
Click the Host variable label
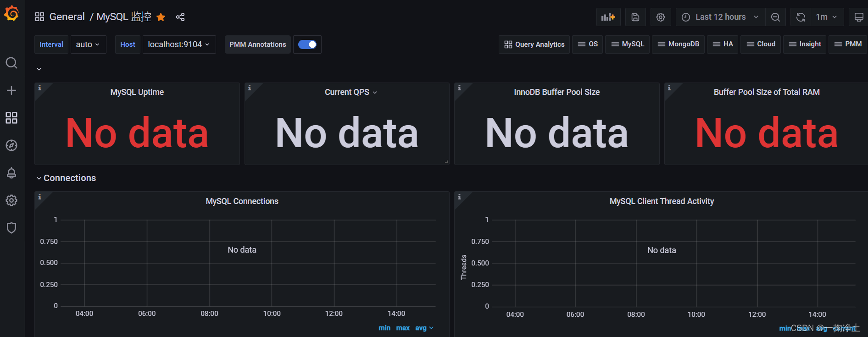tap(128, 44)
